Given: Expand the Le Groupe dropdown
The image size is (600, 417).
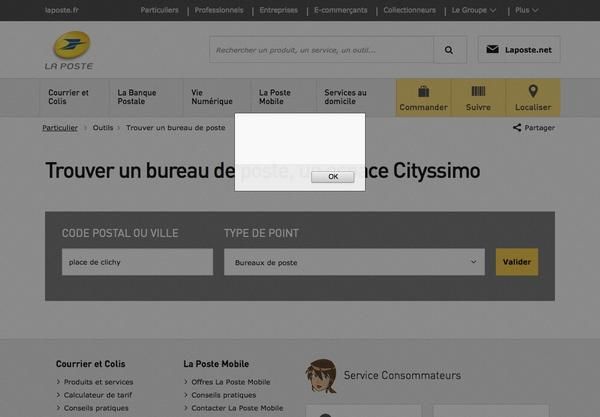Looking at the screenshot, I should click(x=473, y=10).
